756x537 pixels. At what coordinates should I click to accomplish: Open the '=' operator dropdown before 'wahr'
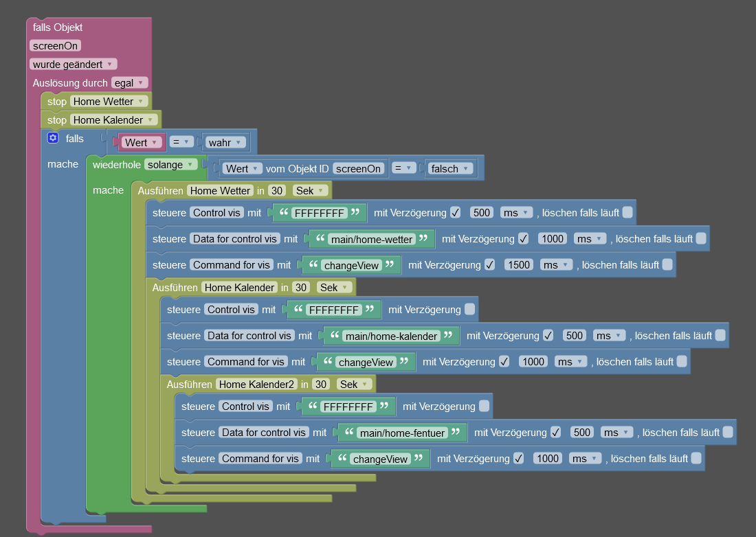181,141
